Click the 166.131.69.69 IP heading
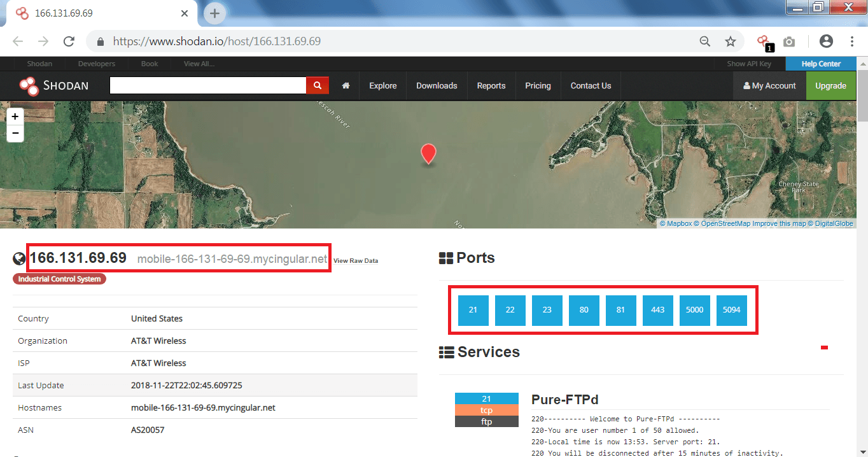This screenshot has height=457, width=868. pyautogui.click(x=78, y=258)
